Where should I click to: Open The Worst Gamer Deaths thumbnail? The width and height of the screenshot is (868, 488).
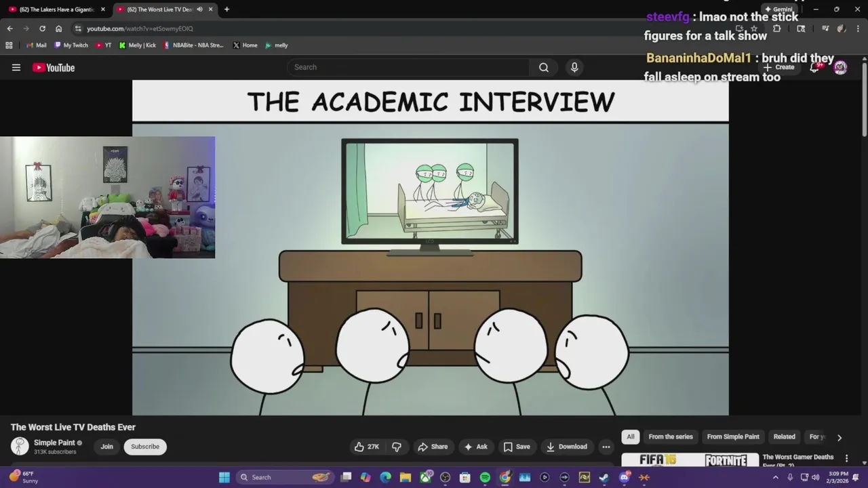690,460
